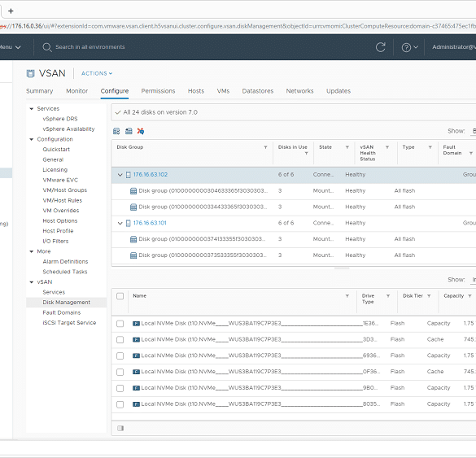The image size is (476, 458).
Task: Select Quickstart in sidebar
Action: coord(56,150)
